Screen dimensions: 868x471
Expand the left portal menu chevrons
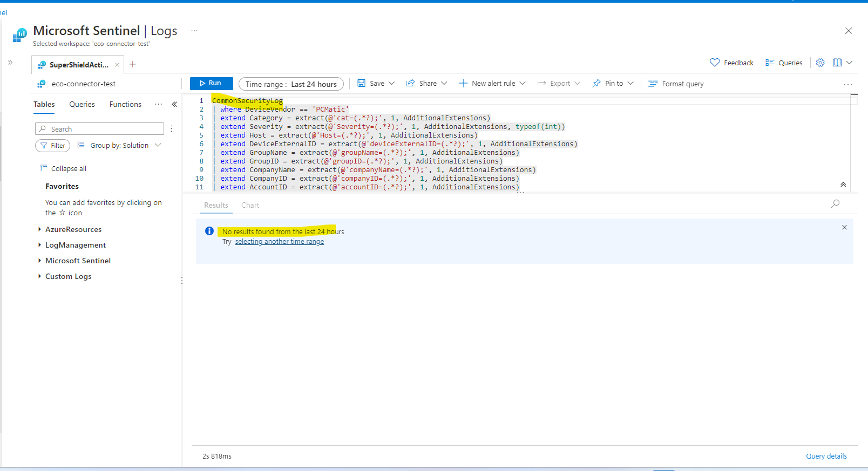coord(10,63)
